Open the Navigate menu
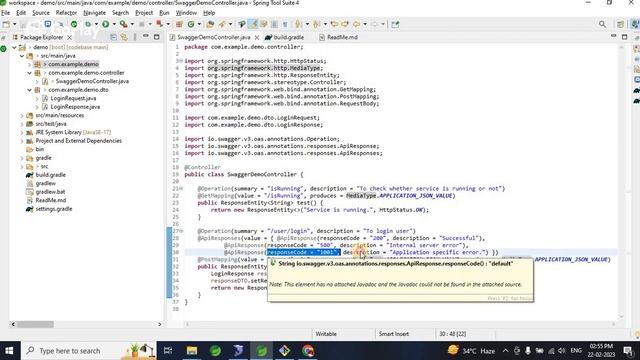 pos(94,13)
